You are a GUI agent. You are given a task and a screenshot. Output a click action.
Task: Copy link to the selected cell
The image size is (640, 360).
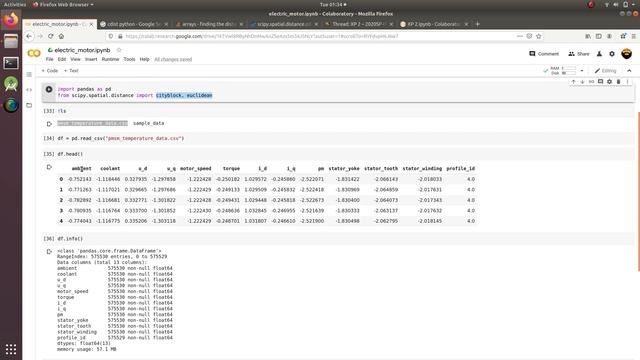[x=591, y=82]
